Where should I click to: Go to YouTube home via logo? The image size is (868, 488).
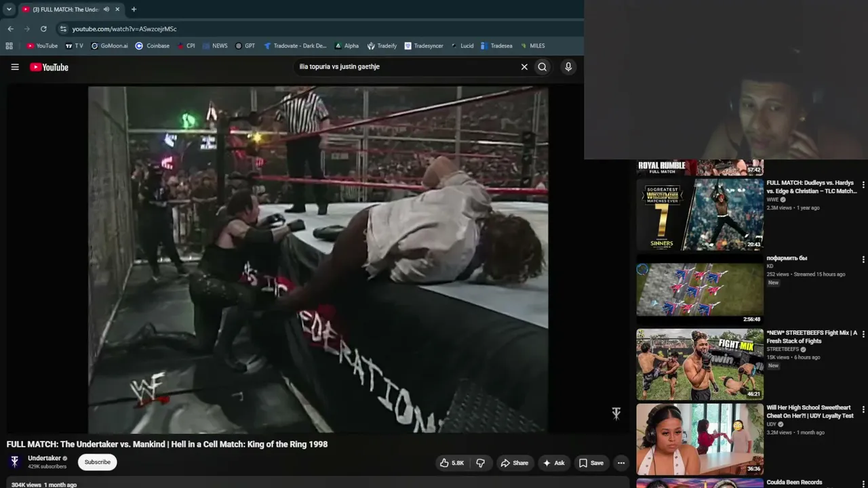[49, 67]
